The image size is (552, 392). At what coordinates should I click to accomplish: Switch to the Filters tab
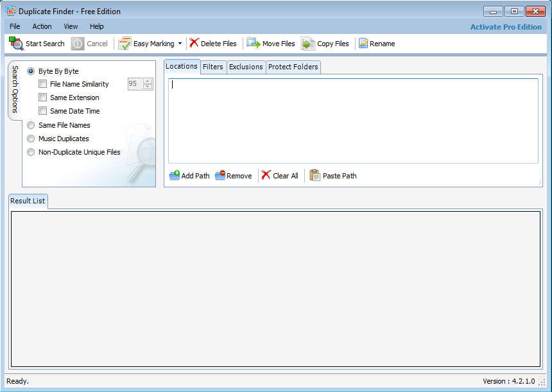click(213, 67)
